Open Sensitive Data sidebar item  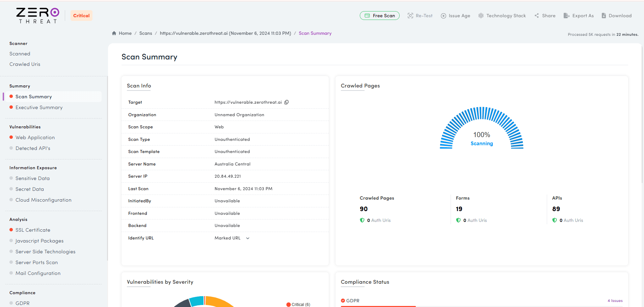coord(32,178)
